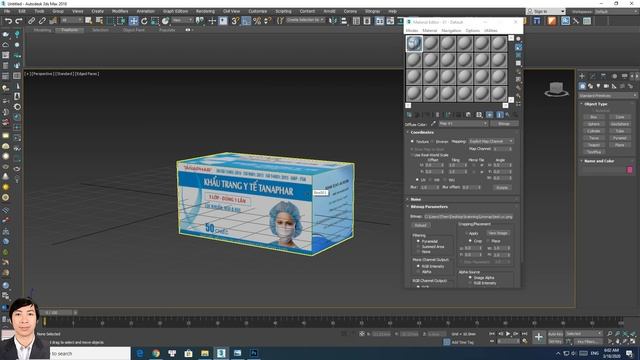Collapse the Bitmap Parameters rollout

point(429,207)
